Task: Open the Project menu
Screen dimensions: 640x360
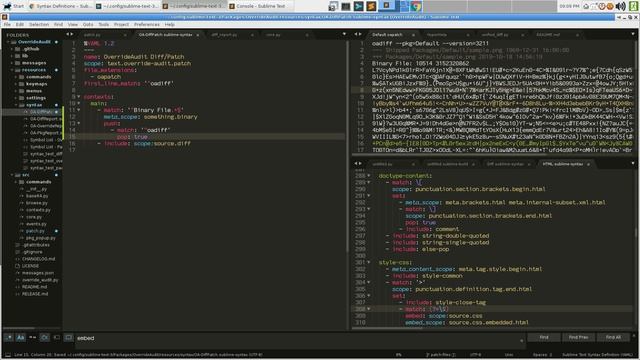Action: click(x=121, y=24)
